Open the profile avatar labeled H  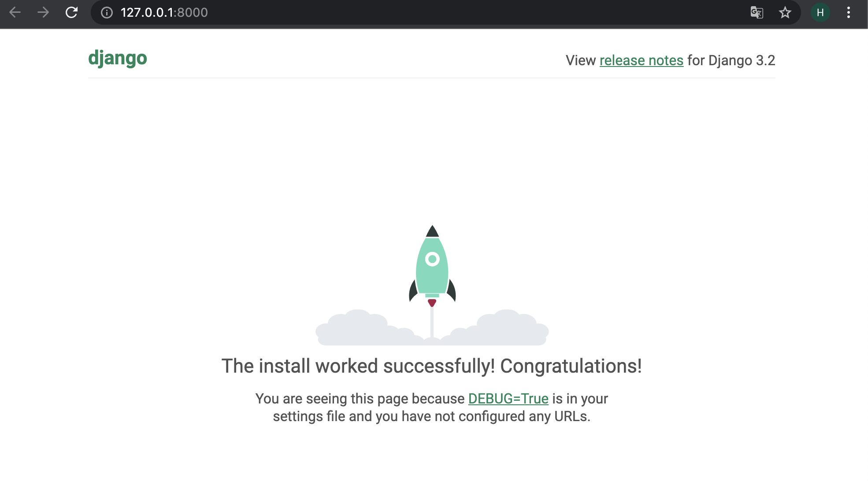pyautogui.click(x=820, y=12)
